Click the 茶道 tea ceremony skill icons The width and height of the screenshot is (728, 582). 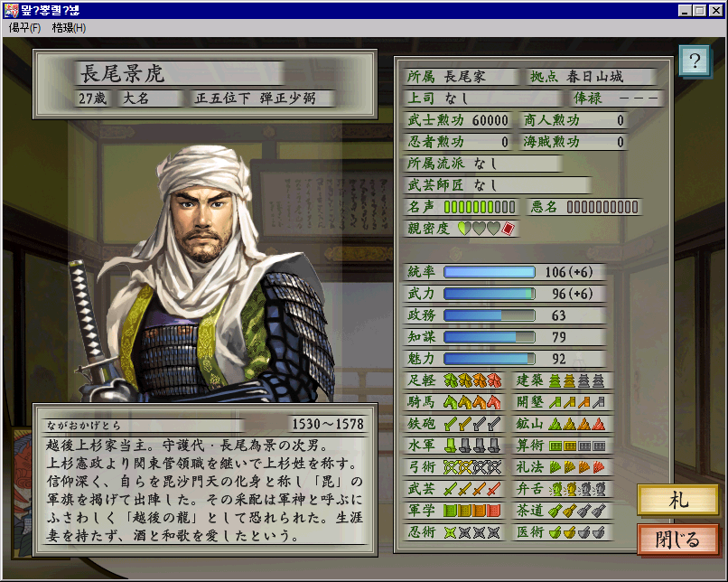pos(577,511)
